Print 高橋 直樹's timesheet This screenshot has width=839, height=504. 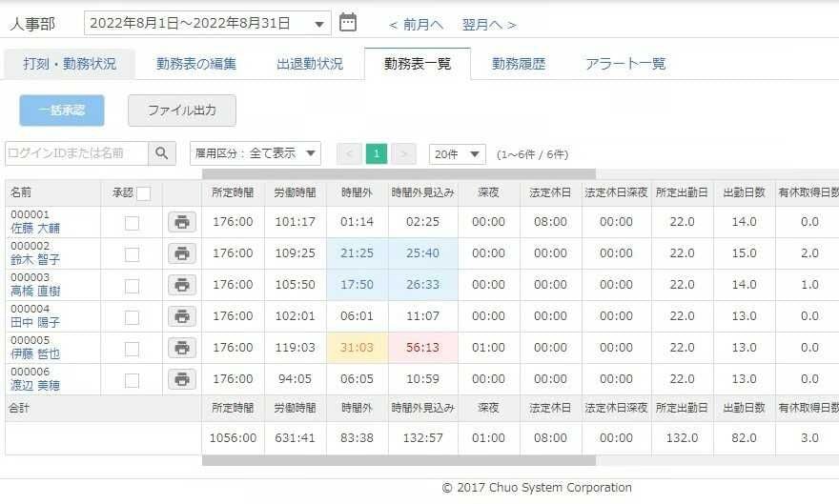coord(182,285)
